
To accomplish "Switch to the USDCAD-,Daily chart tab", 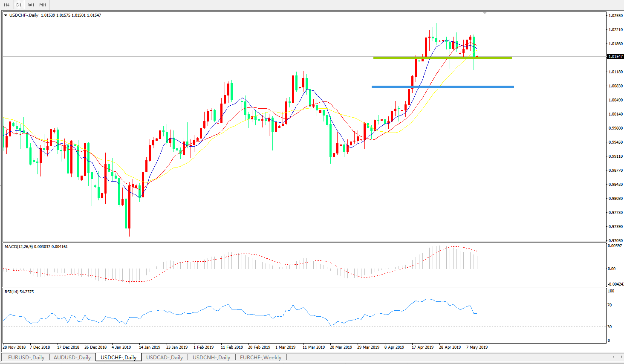I will pyautogui.click(x=165, y=358).
